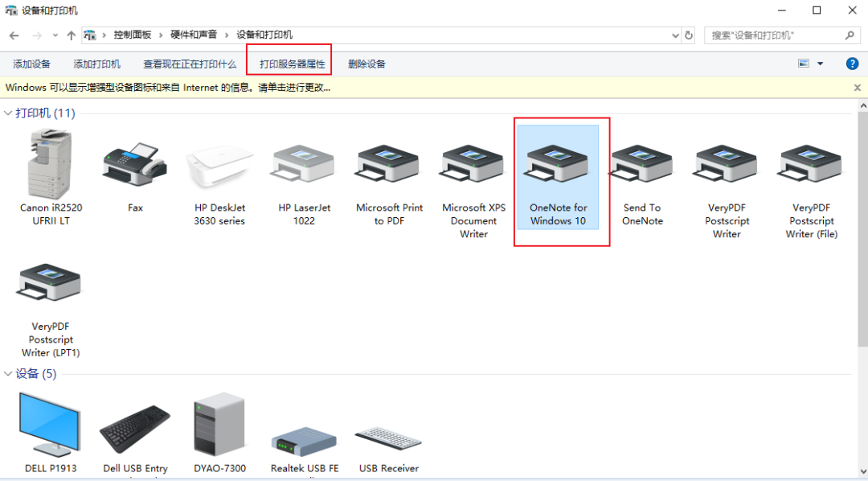Go back with the left arrow button
This screenshot has height=481, width=868.
[x=14, y=35]
